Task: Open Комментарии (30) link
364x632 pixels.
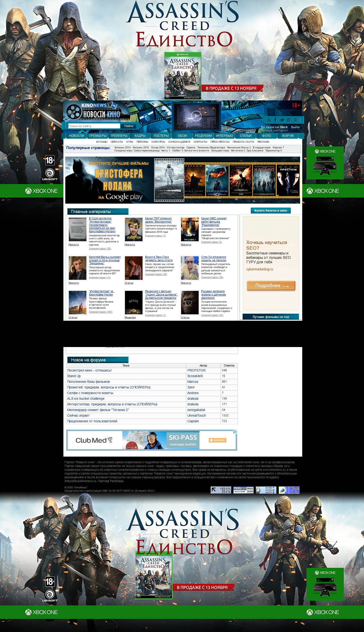Action: pyautogui.click(x=100, y=249)
